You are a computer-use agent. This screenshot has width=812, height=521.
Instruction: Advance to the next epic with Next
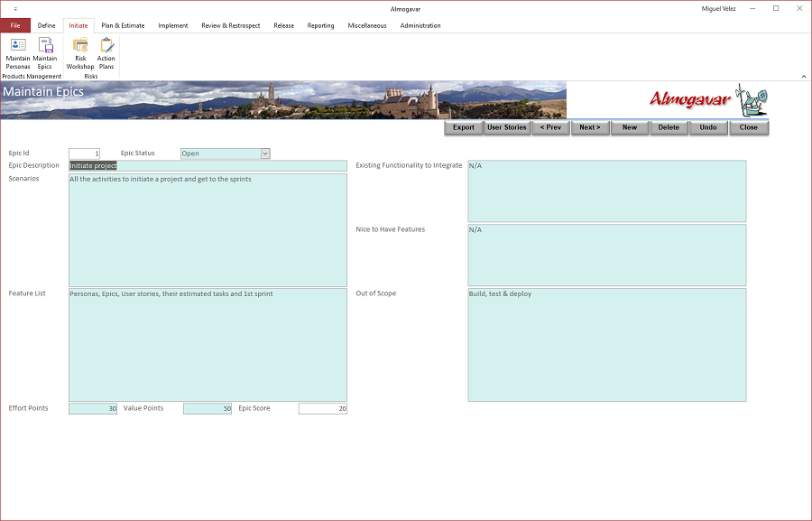tap(590, 127)
